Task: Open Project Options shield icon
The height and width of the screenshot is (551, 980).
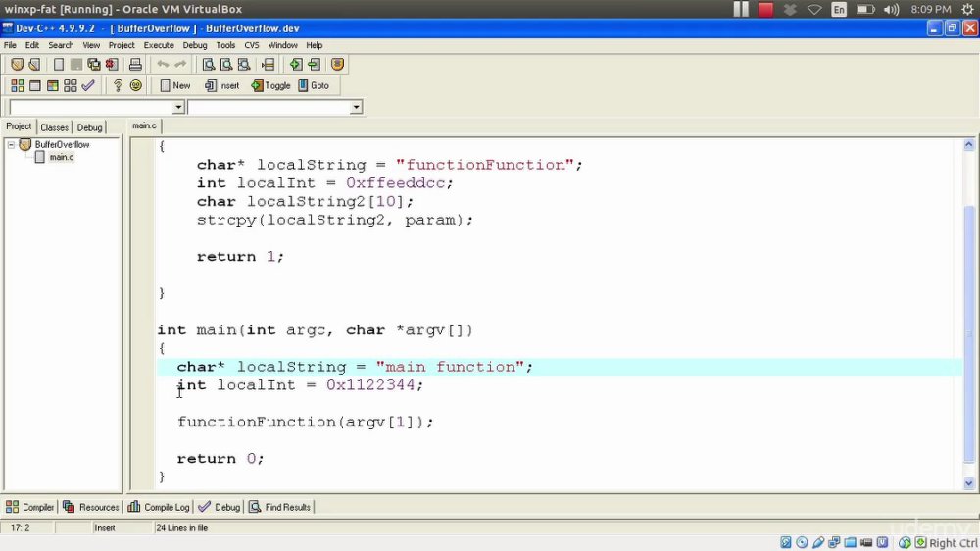Action: pyautogui.click(x=337, y=64)
